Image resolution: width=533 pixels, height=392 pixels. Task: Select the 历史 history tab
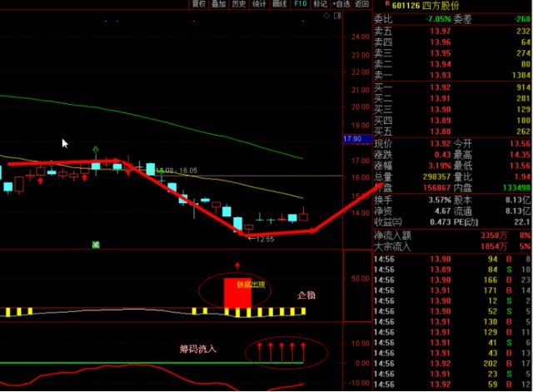click(239, 4)
